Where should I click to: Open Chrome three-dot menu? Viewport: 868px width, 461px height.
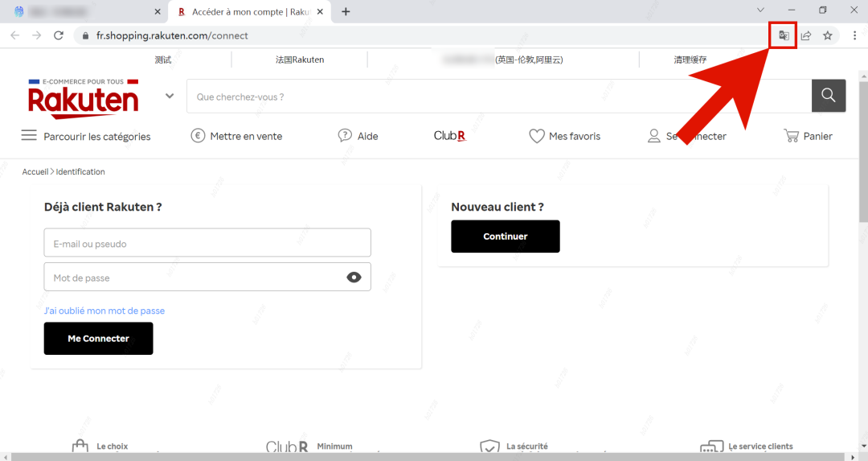click(854, 35)
